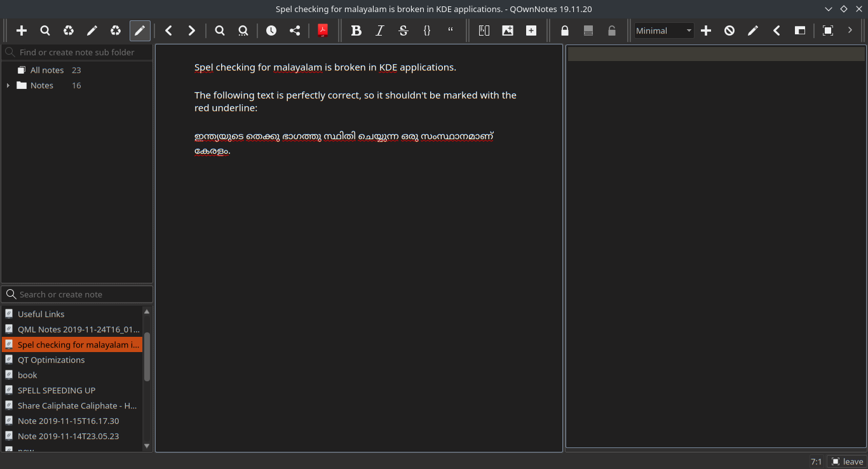
Task: Select the Notes folder
Action: tap(42, 85)
